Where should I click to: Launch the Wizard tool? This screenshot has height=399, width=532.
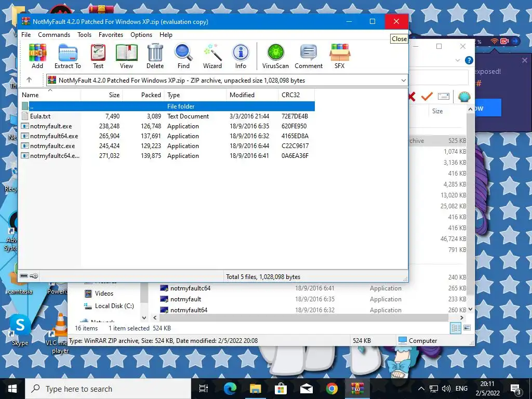point(212,56)
